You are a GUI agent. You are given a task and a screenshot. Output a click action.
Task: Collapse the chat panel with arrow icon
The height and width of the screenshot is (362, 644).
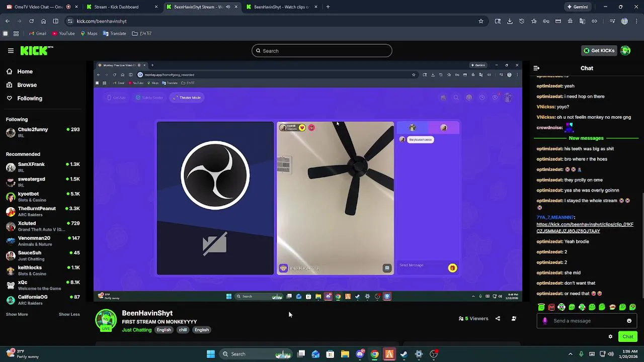536,68
